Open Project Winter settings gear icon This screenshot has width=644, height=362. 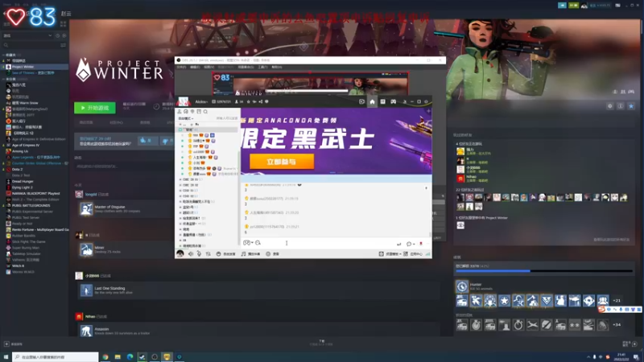(610, 106)
